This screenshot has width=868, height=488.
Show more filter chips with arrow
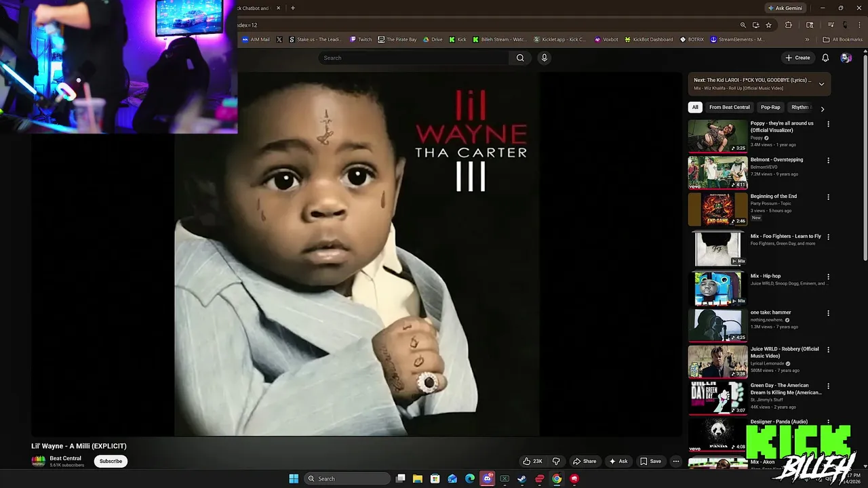(822, 108)
